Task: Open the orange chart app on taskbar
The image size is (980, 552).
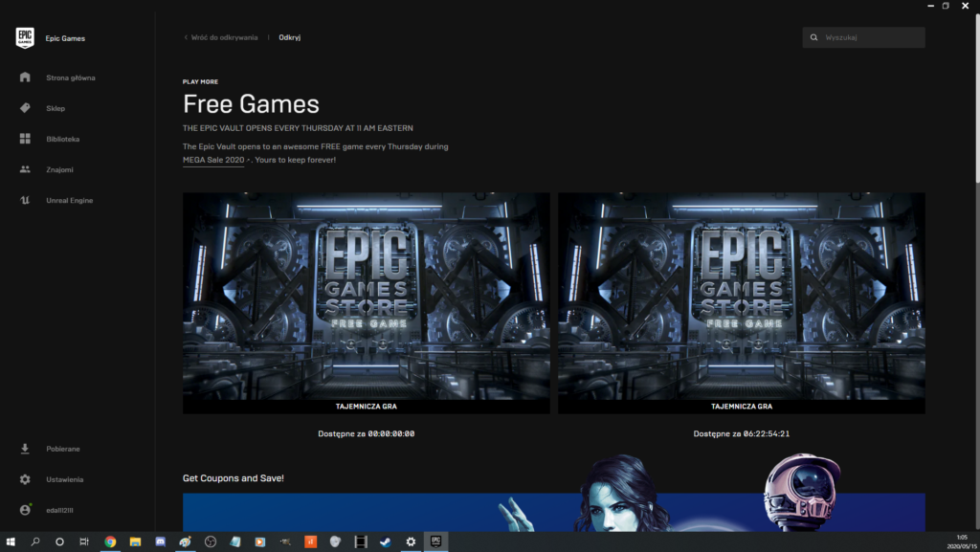Action: (311, 542)
